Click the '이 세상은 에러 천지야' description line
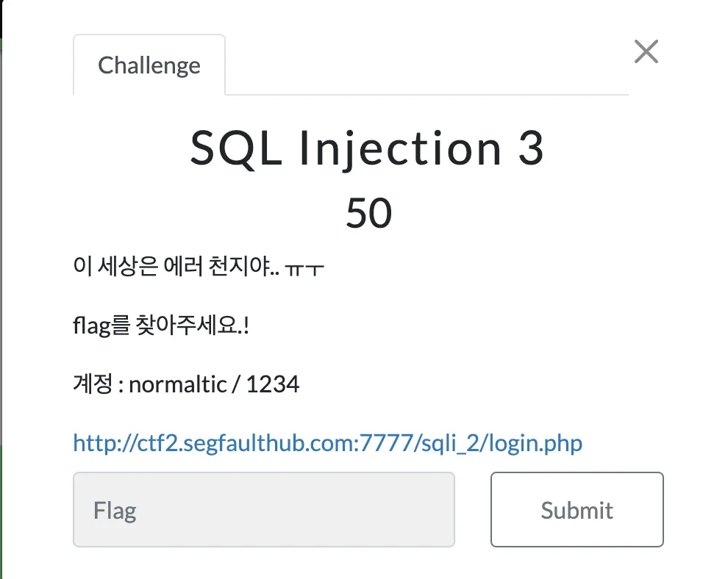Image resolution: width=728 pixels, height=579 pixels. tap(176, 266)
